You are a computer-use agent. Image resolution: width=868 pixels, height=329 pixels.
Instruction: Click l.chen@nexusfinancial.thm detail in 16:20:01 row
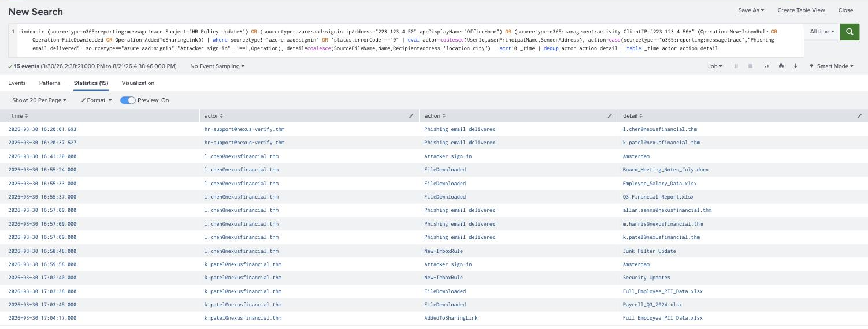click(660, 129)
